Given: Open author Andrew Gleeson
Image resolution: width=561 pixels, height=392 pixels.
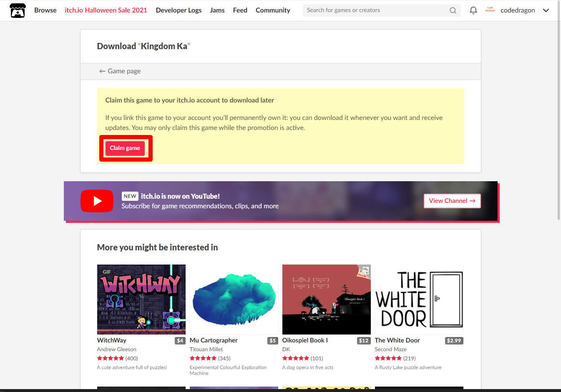Looking at the screenshot, I should [117, 350].
